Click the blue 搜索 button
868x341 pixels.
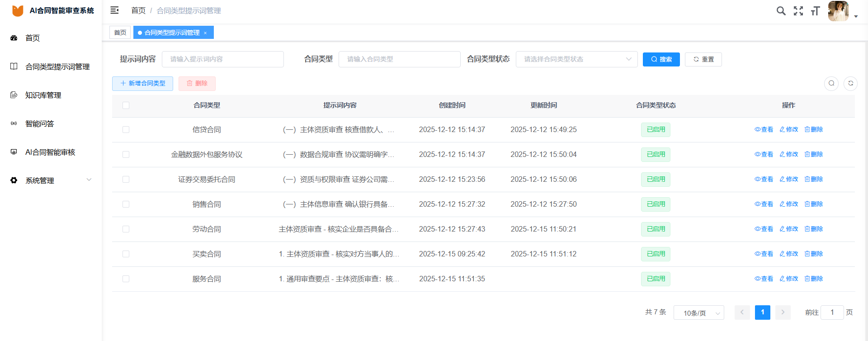click(x=661, y=59)
